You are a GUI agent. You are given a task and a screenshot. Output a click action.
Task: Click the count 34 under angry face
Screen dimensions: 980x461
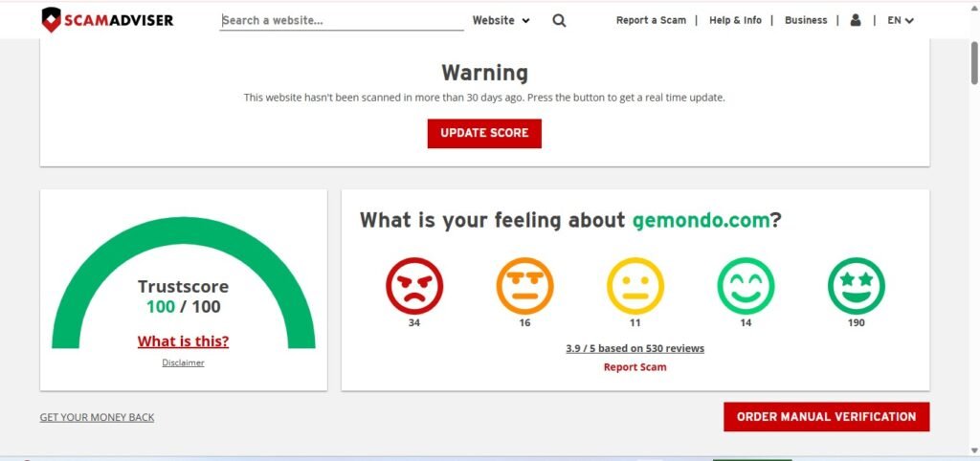coord(414,323)
